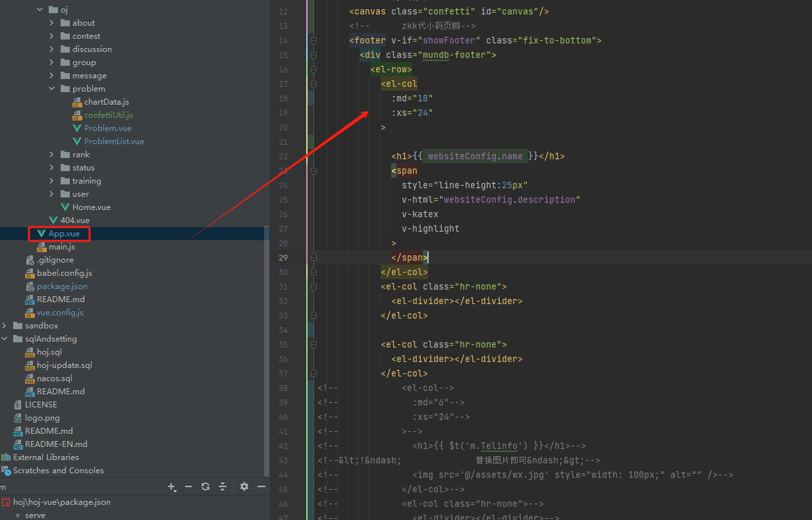Click the nacos.sql file icon
Screen dimensions: 812x520
pos(30,378)
